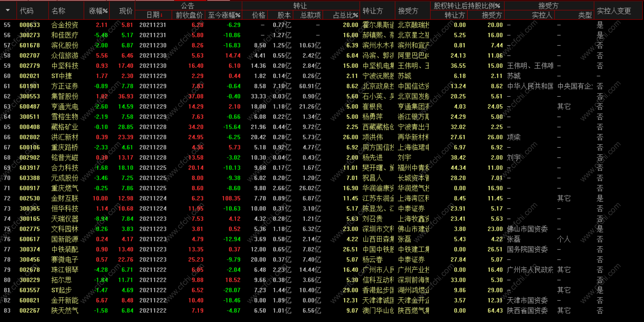Sort by the 前收盘价 column header

click(x=189, y=15)
